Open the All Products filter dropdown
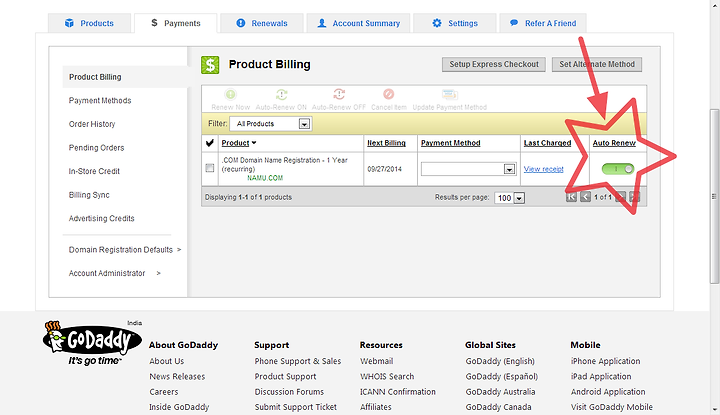This screenshot has height=415, width=720. [271, 124]
